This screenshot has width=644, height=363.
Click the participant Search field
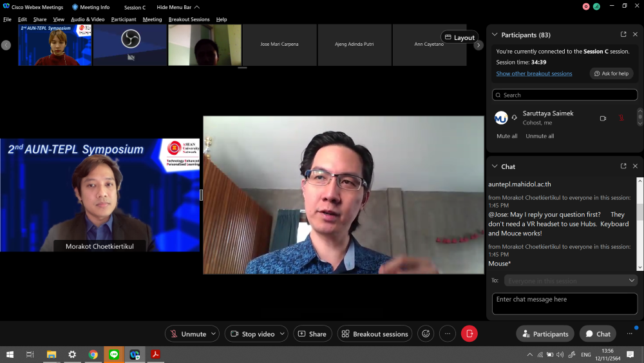point(565,95)
